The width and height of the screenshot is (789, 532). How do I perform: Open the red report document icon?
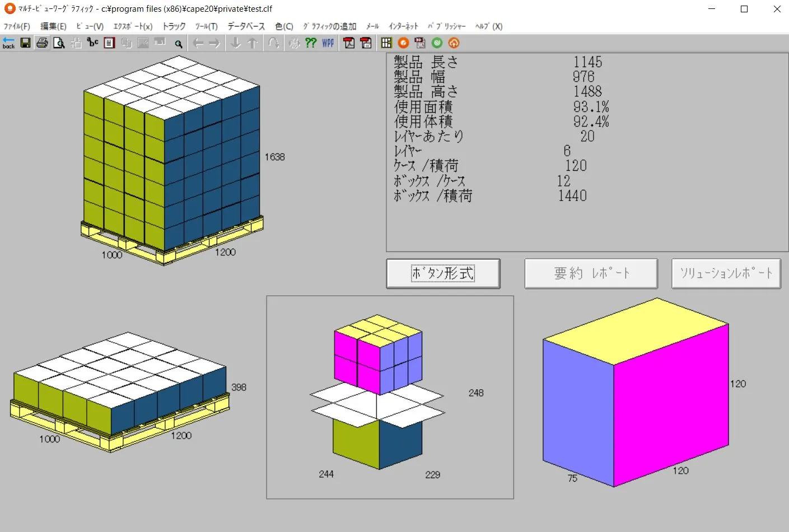(x=109, y=43)
